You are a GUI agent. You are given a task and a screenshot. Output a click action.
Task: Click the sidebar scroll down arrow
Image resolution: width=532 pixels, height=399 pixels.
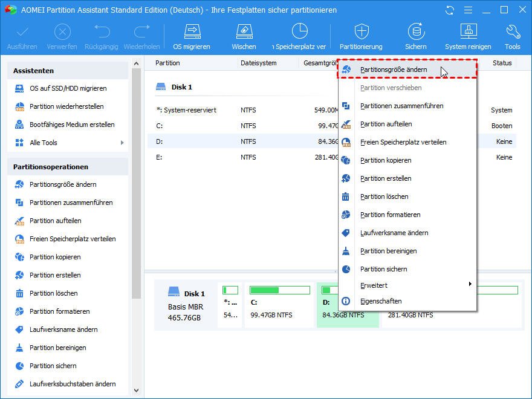point(137,391)
